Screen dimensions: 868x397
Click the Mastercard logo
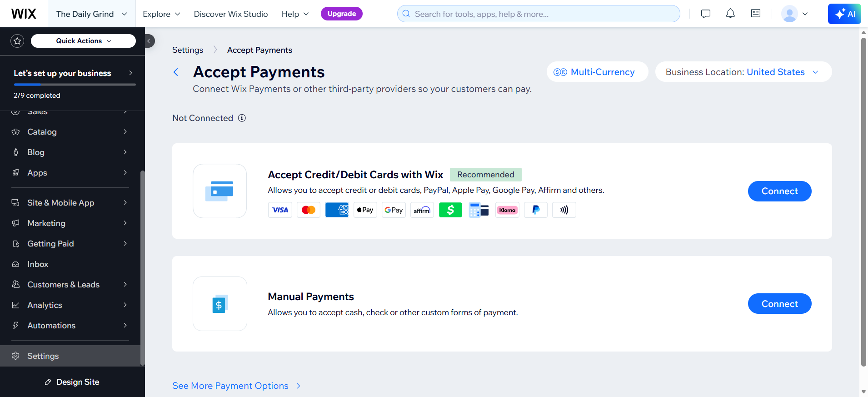click(x=309, y=210)
